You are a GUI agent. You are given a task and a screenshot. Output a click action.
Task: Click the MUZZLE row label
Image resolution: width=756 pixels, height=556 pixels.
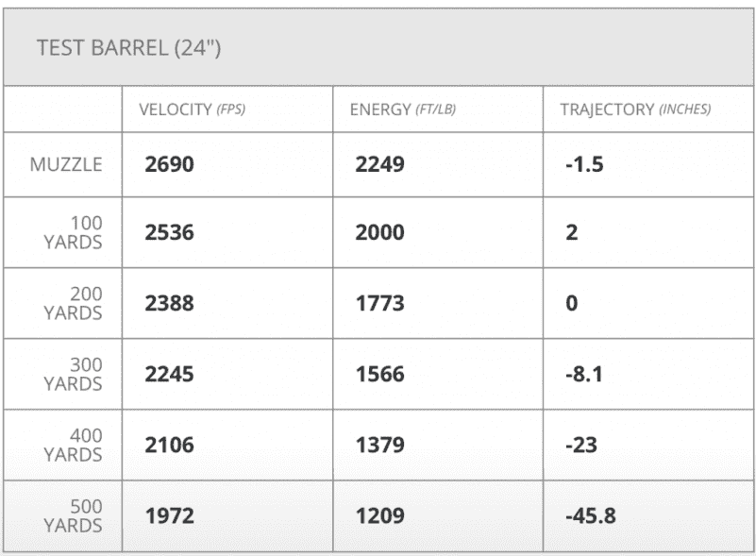pos(66,163)
